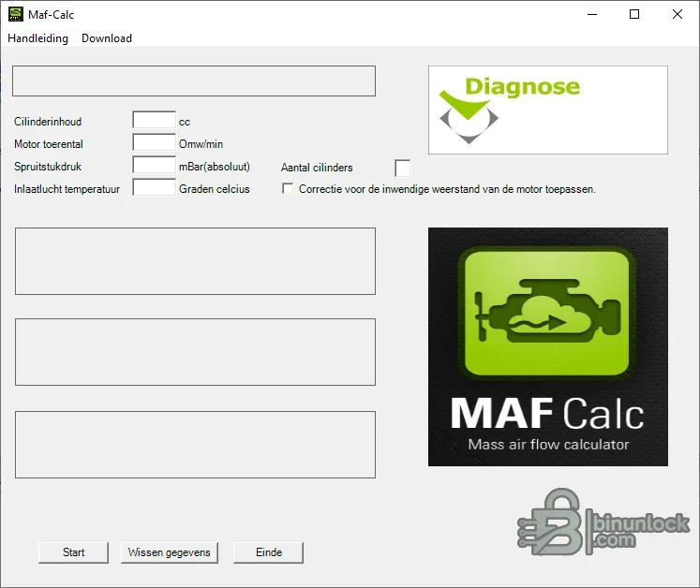Click the wide text box above Cilinderinhoud

point(194,81)
